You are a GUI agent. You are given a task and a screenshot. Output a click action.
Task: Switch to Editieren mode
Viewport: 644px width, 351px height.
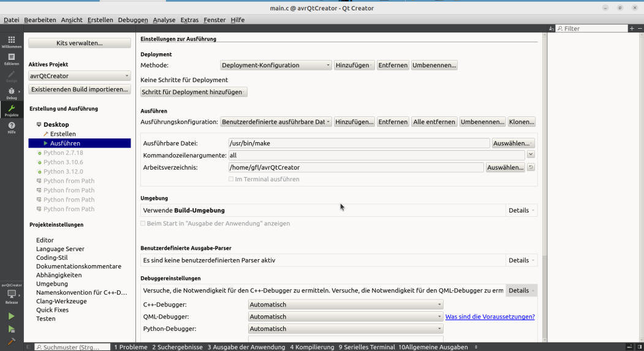point(12,59)
